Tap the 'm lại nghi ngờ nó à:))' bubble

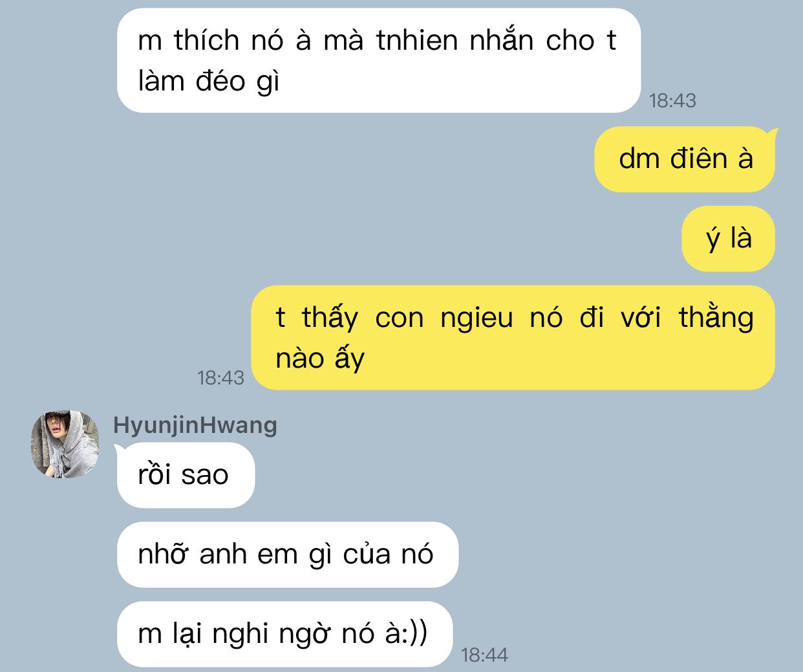(x=284, y=634)
